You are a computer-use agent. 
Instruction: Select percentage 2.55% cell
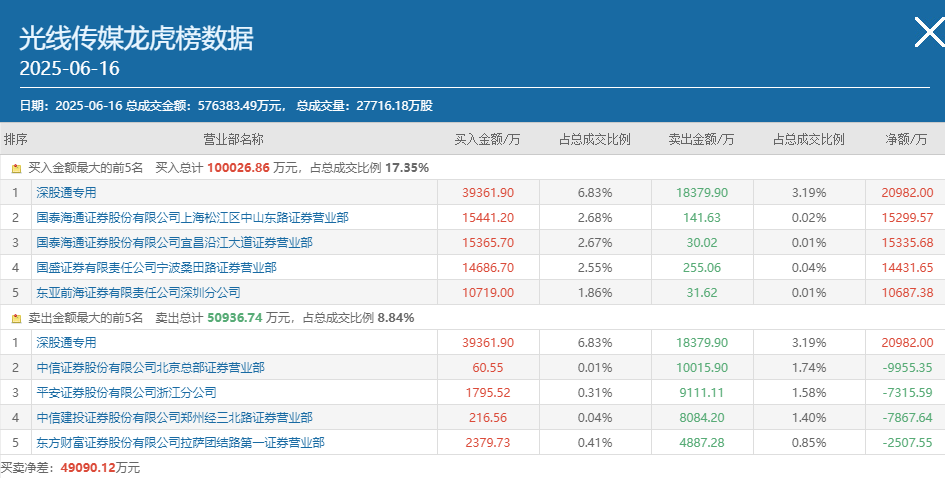pyautogui.click(x=595, y=268)
